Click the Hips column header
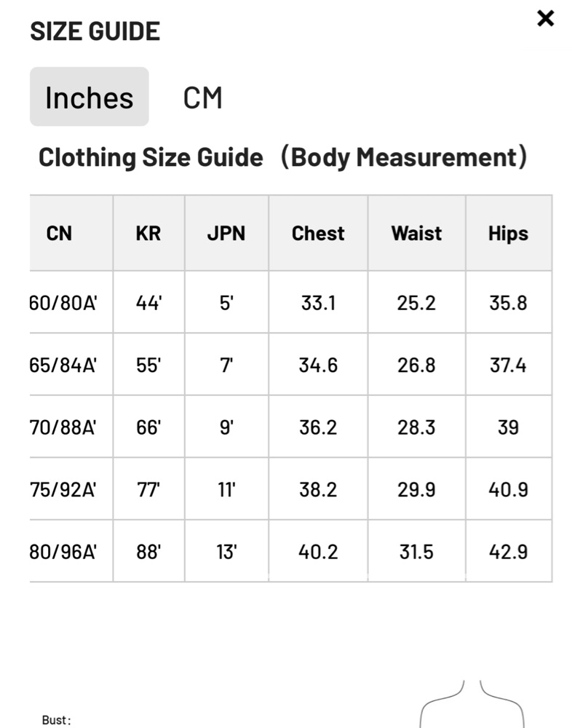This screenshot has width=583, height=728. (508, 233)
